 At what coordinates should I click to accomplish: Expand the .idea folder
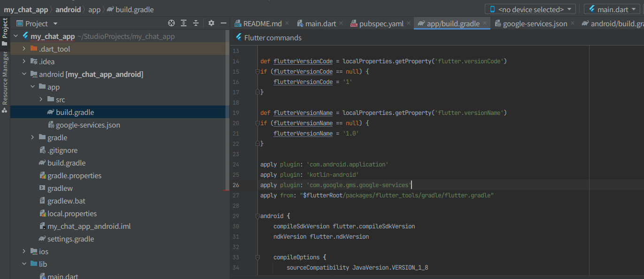click(x=24, y=61)
